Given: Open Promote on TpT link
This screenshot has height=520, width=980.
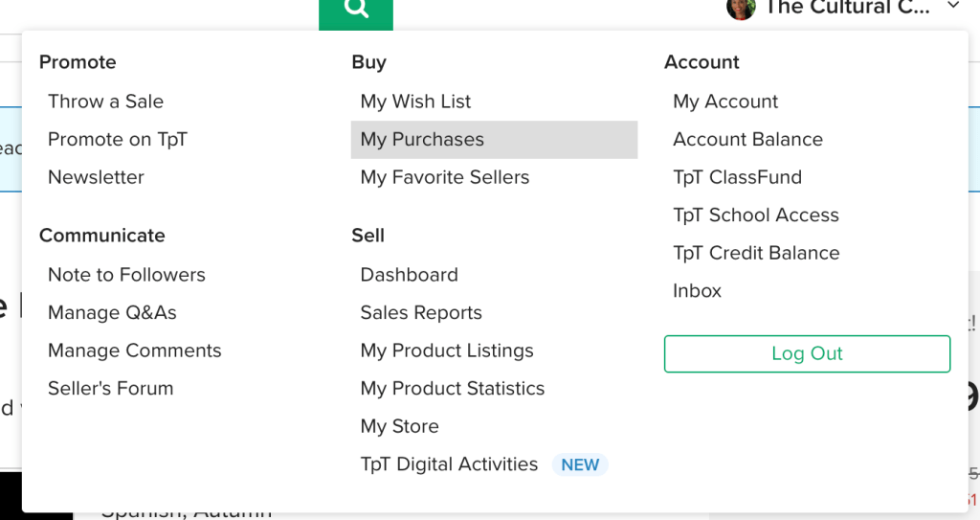Looking at the screenshot, I should [x=117, y=140].
